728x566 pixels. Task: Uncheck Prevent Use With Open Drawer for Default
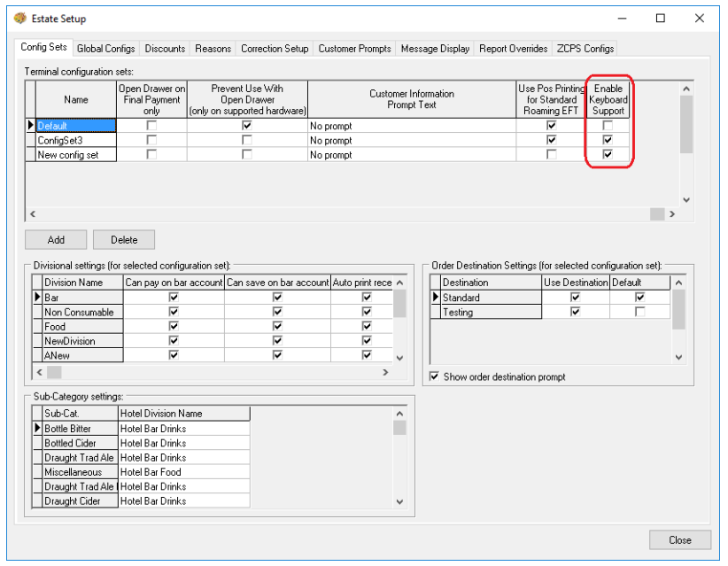tap(247, 126)
